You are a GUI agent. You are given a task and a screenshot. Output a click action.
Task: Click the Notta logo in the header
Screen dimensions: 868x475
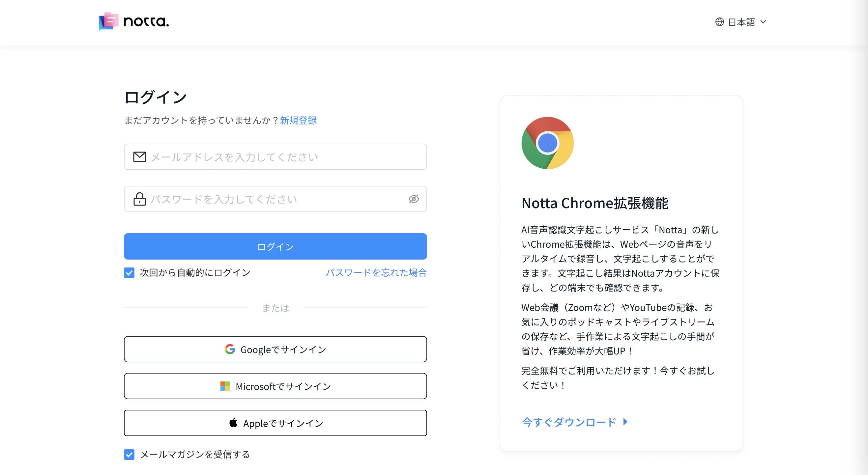[x=134, y=21]
